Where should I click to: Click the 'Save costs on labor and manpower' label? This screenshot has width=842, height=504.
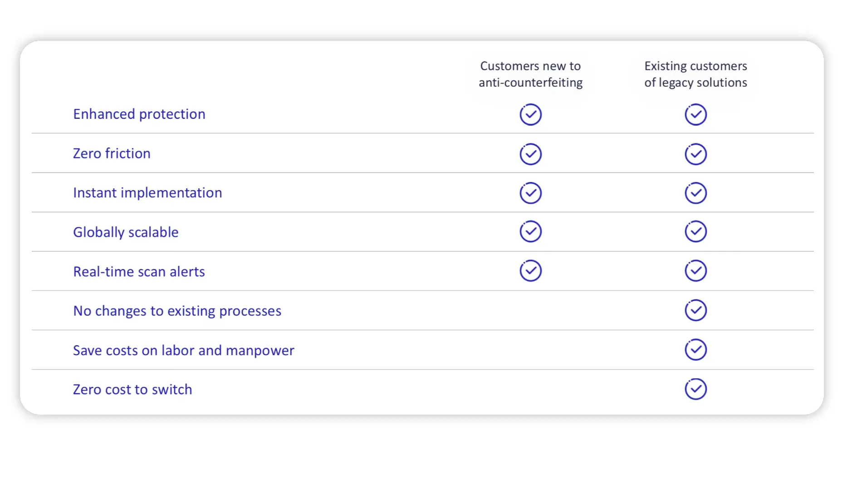(183, 350)
